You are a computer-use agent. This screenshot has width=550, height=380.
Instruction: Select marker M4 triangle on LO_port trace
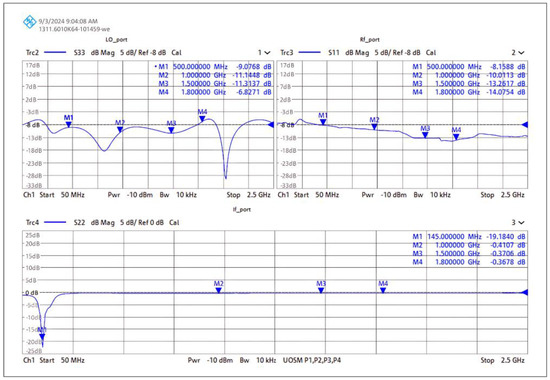pos(202,119)
